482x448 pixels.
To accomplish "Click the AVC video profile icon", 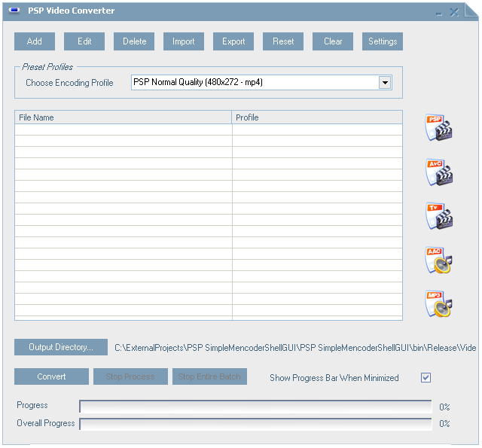I will point(438,172).
